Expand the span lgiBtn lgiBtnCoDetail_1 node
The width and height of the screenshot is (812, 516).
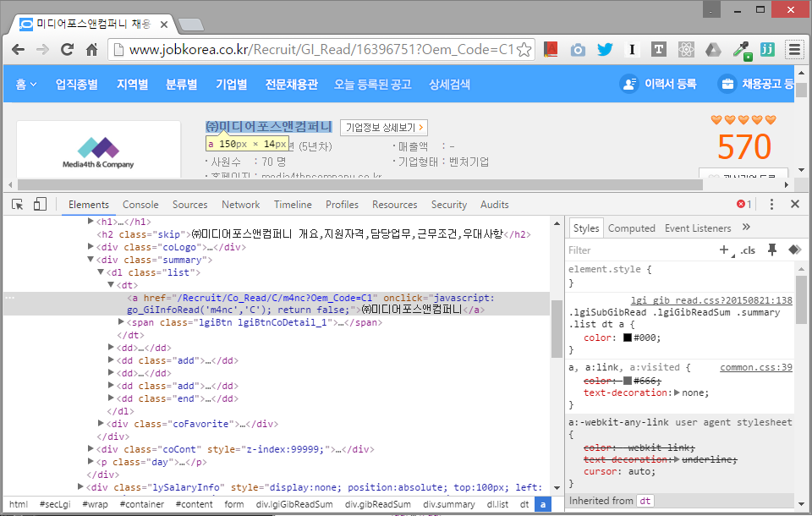(121, 322)
